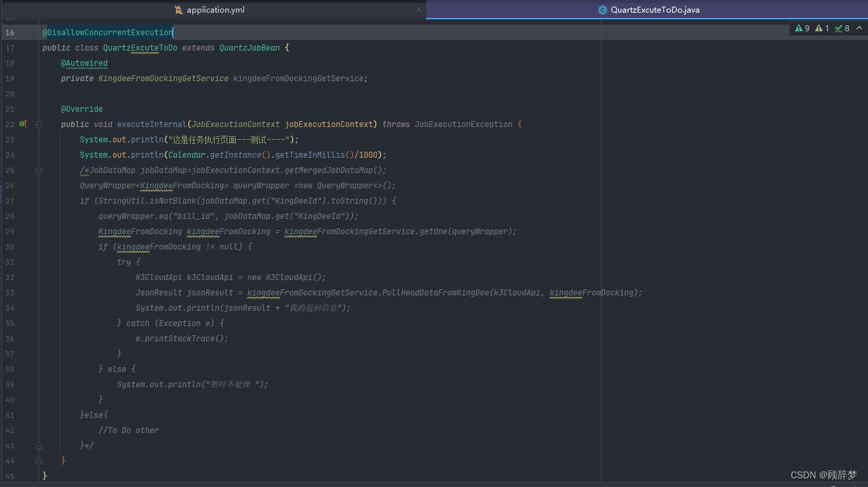Image resolution: width=868 pixels, height=487 pixels.
Task: Click line number 16 in the gutter
Action: coord(11,31)
